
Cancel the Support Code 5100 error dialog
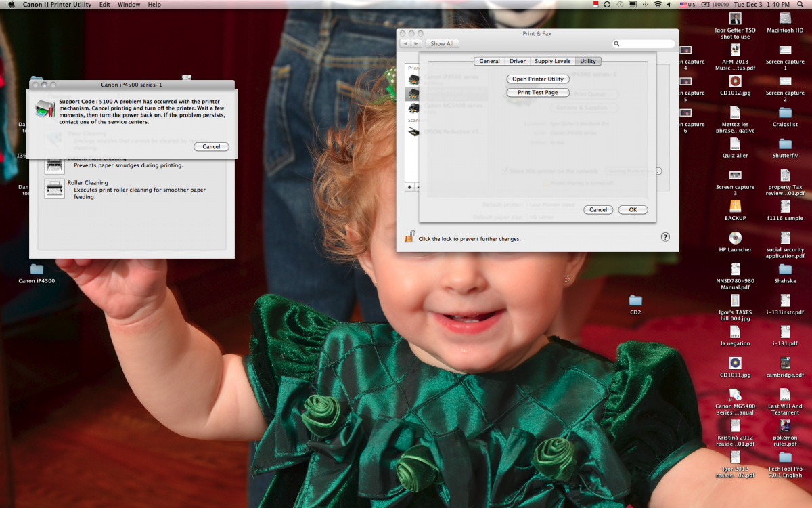[x=211, y=146]
